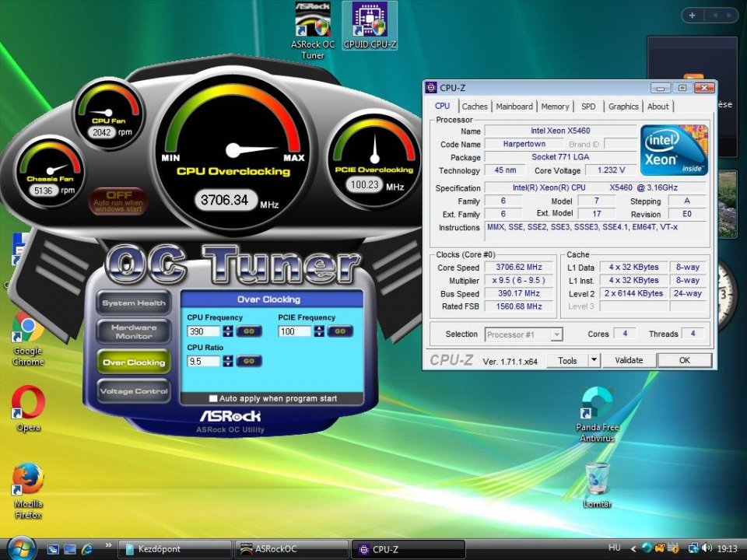This screenshot has width=747, height=560.
Task: Launch Google Chrome from the desktop
Action: [x=28, y=340]
